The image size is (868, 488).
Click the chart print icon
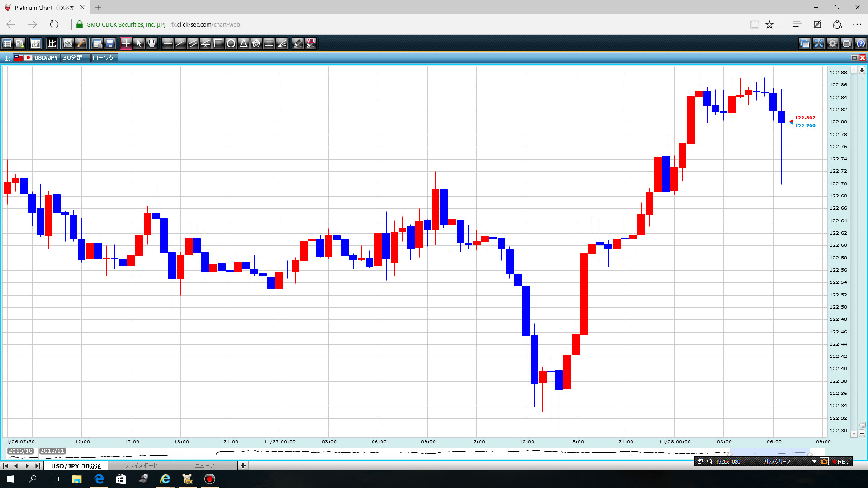coord(846,43)
